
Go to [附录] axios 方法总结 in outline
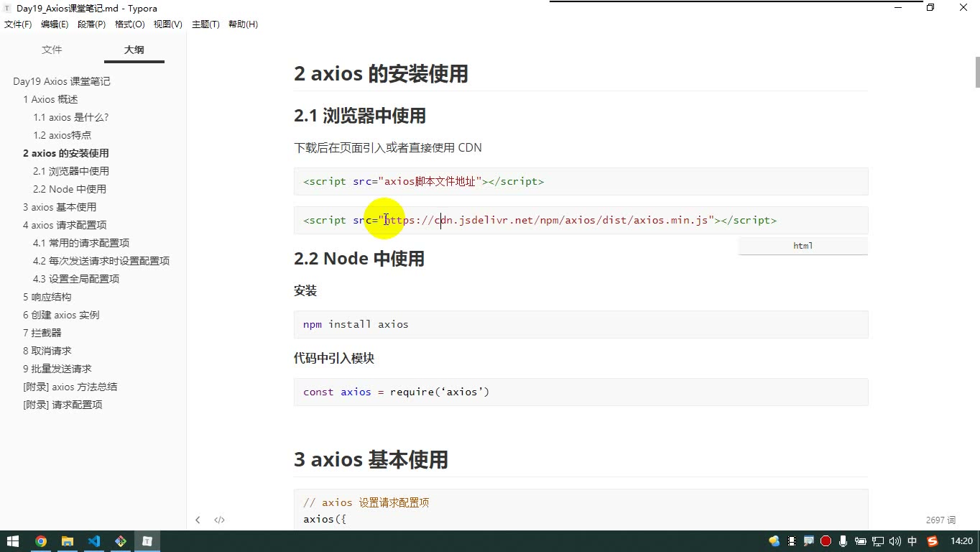70,387
